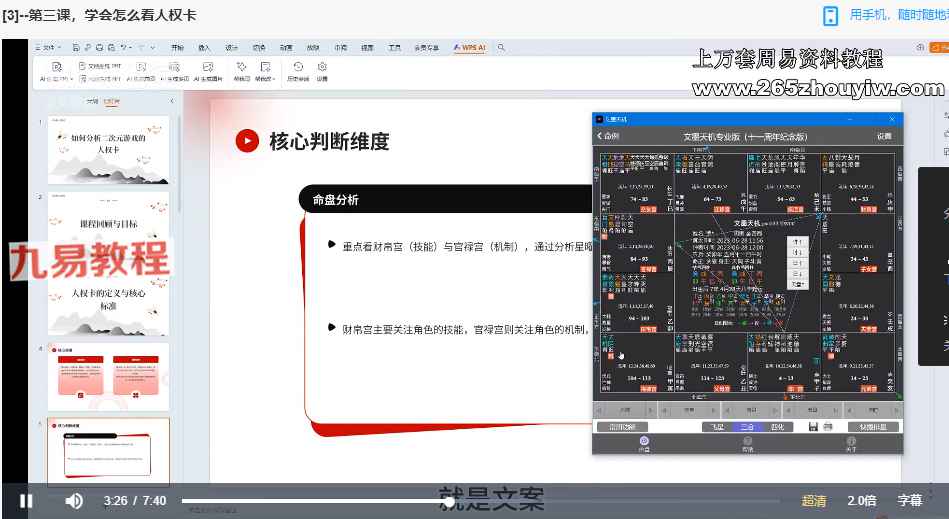Click the phone icon at top right
Viewport: 949px width, 519px height.
830,15
